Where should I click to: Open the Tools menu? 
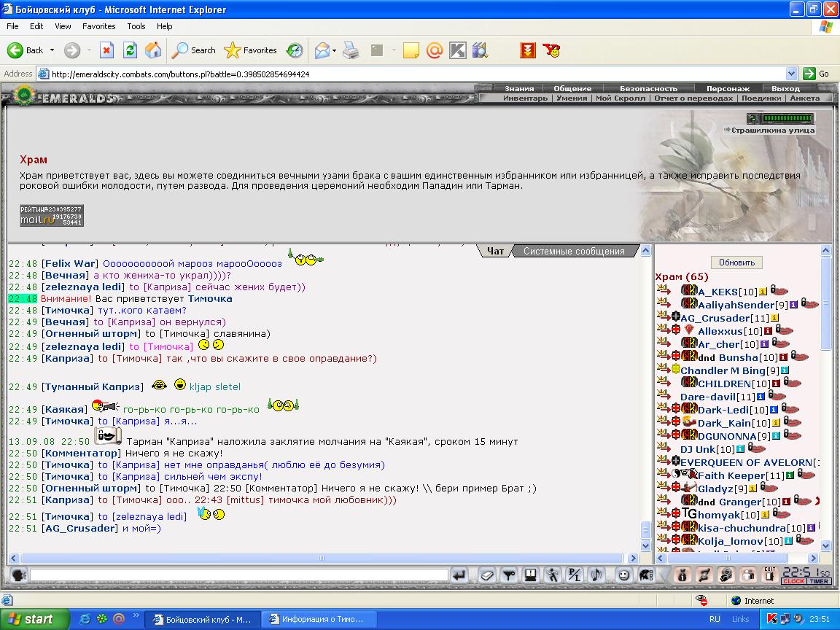click(136, 26)
